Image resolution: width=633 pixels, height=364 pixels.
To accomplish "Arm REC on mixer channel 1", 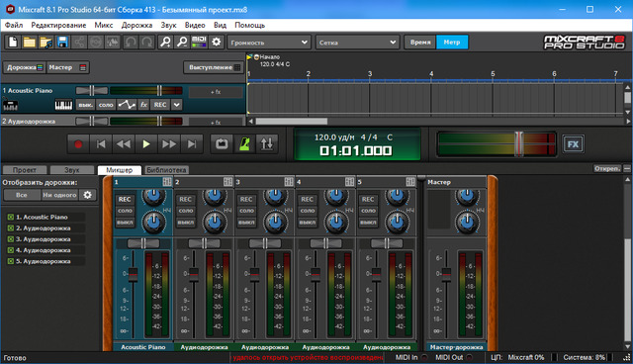I will coord(125,200).
